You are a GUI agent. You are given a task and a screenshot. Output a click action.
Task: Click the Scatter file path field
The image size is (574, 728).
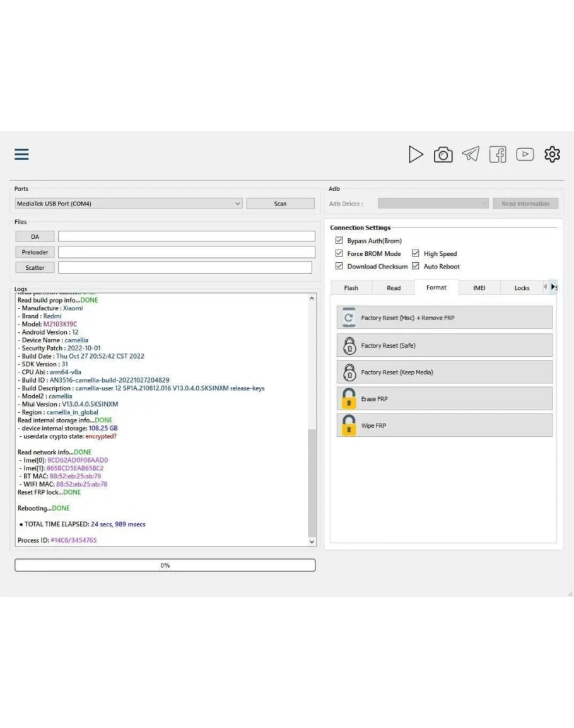(x=185, y=267)
